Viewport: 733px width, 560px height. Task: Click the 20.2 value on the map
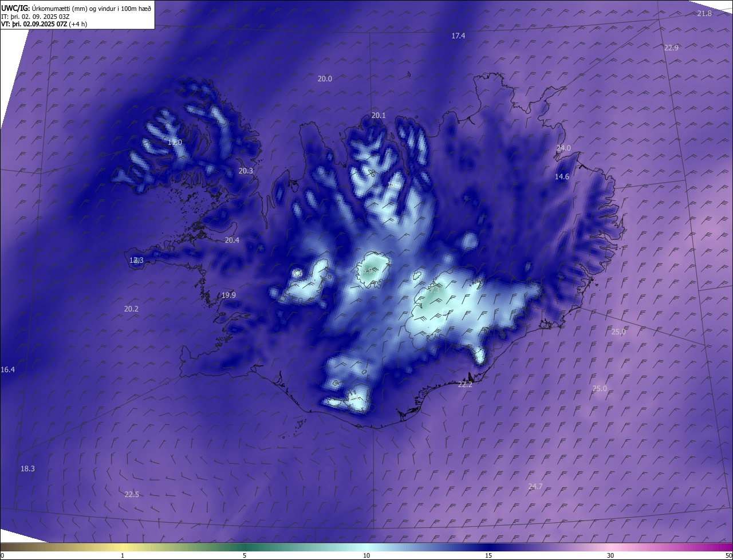click(131, 309)
